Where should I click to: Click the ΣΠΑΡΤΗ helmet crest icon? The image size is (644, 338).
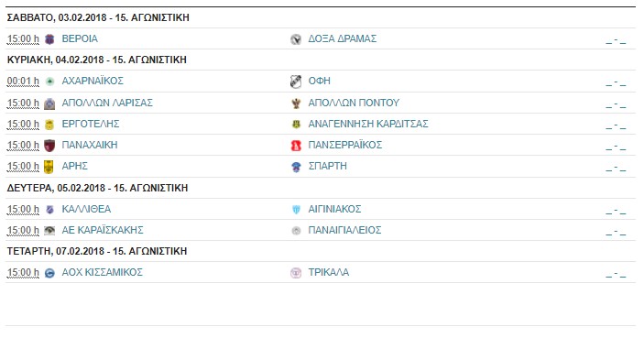click(x=296, y=167)
